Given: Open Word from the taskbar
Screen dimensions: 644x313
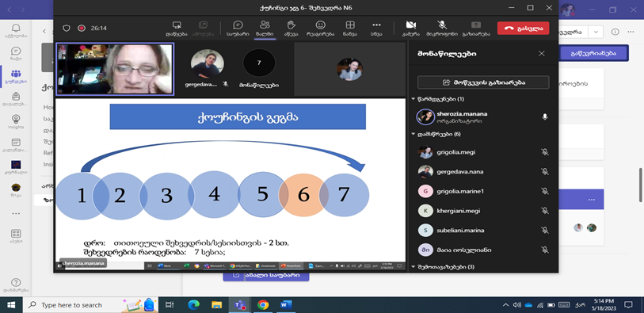Looking at the screenshot, I should (x=286, y=305).
